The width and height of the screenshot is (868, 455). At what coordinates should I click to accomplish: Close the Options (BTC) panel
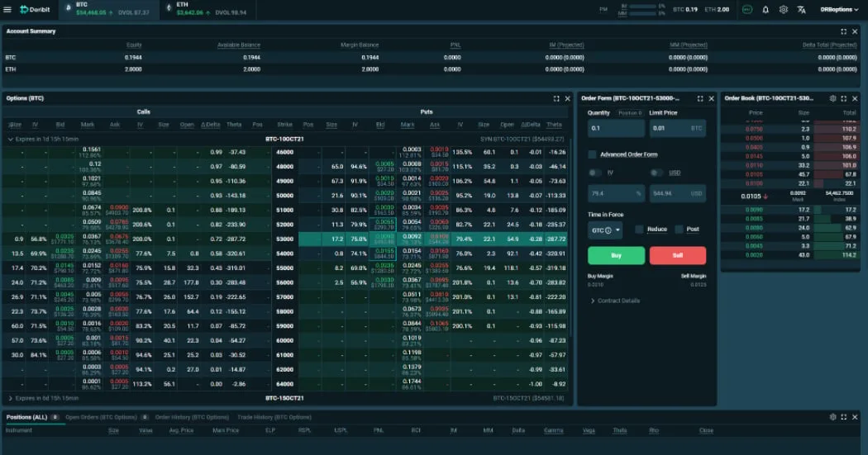(567, 98)
